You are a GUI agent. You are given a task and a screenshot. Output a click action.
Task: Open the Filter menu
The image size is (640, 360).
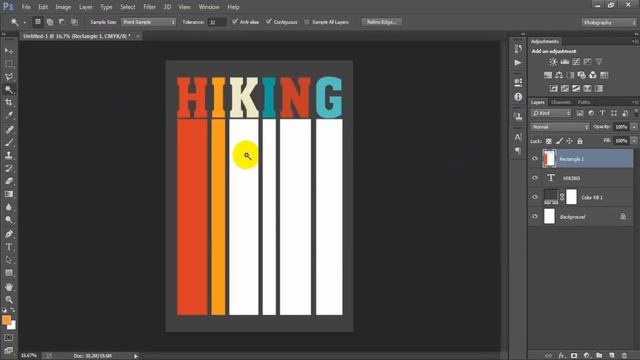click(x=149, y=7)
